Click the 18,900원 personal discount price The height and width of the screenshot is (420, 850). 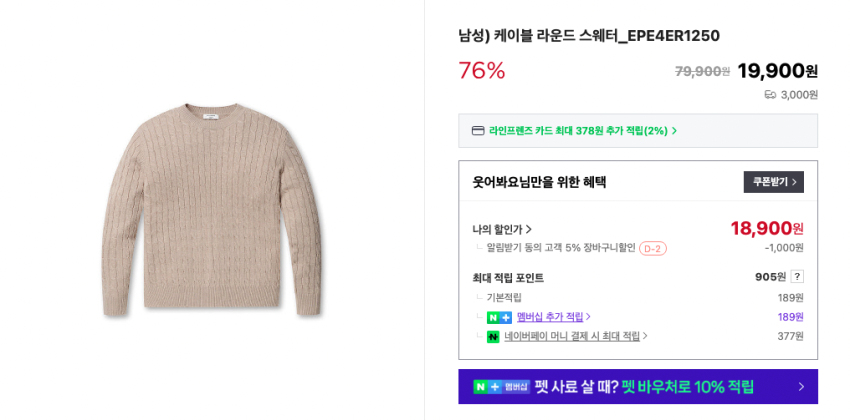click(x=766, y=229)
